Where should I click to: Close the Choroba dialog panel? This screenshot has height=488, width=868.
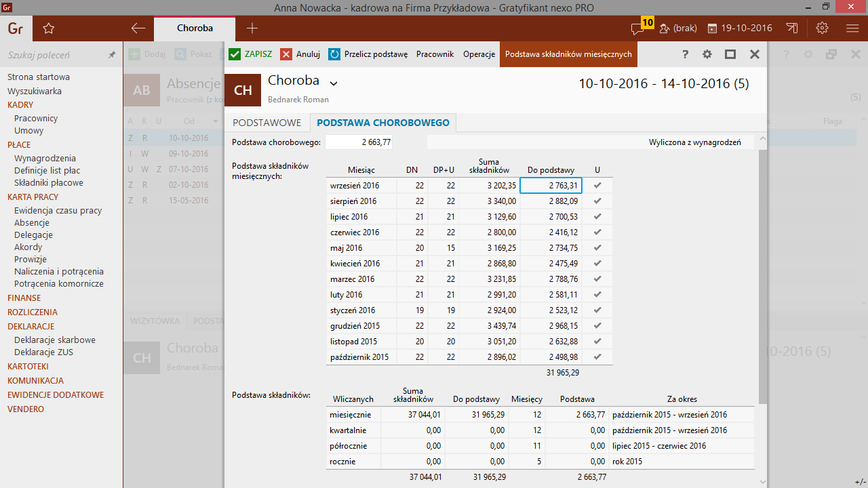pos(754,54)
